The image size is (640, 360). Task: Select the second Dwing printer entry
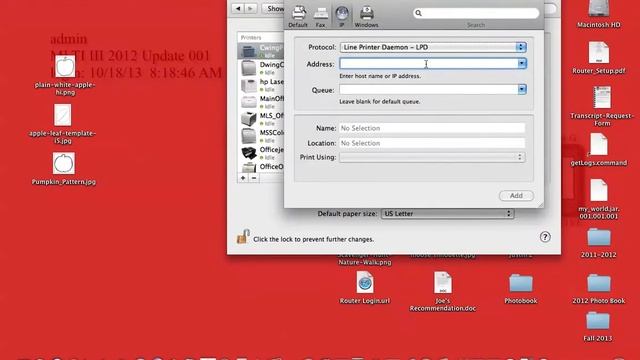(261, 68)
